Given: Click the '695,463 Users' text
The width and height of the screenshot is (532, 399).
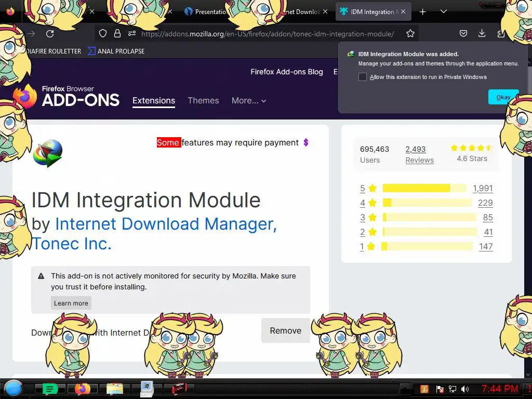Looking at the screenshot, I should (x=375, y=154).
